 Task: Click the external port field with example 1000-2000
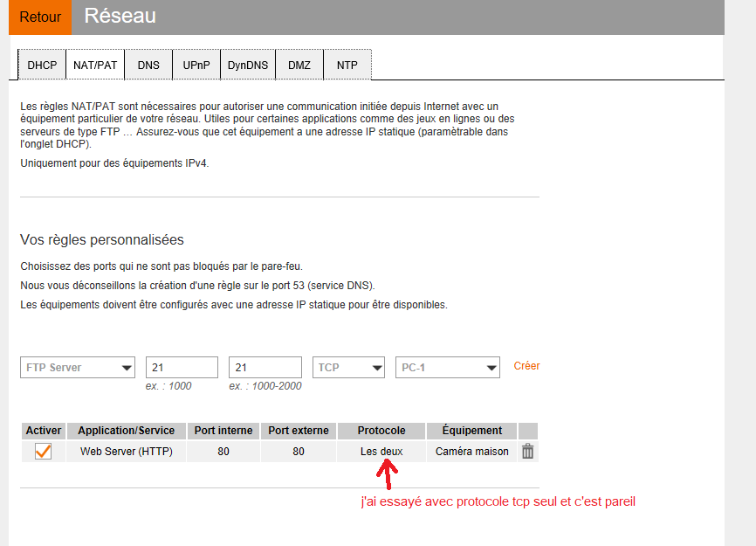[265, 368]
